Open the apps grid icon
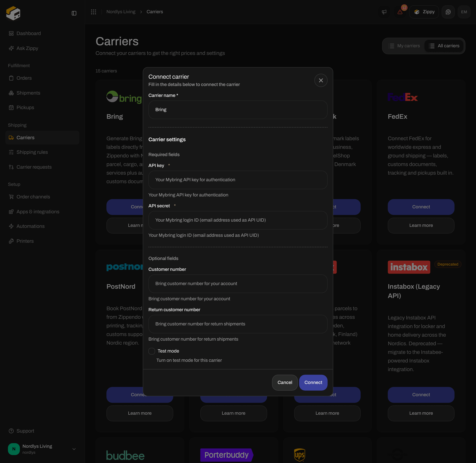 coord(94,12)
